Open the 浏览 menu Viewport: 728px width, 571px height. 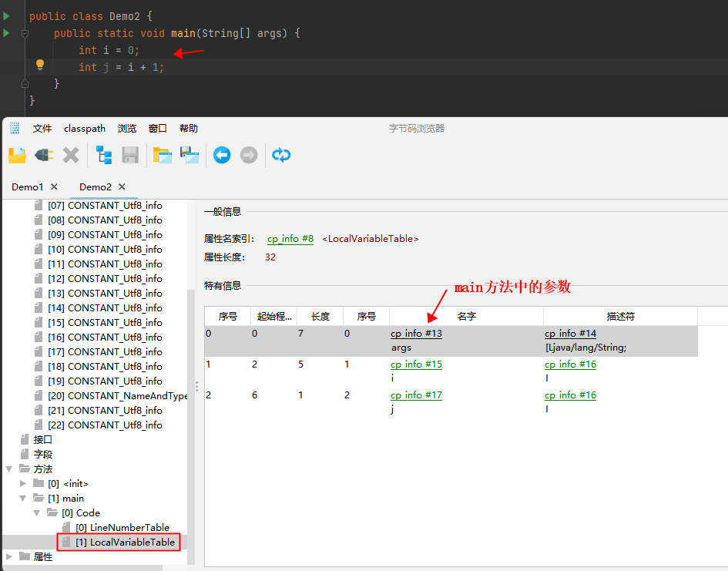(127, 129)
